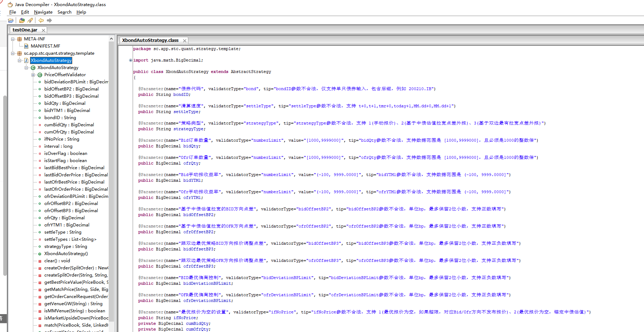Close the XbondAutoStrategy.class tab
Image resolution: width=644 pixels, height=332 pixels.
[x=185, y=41]
